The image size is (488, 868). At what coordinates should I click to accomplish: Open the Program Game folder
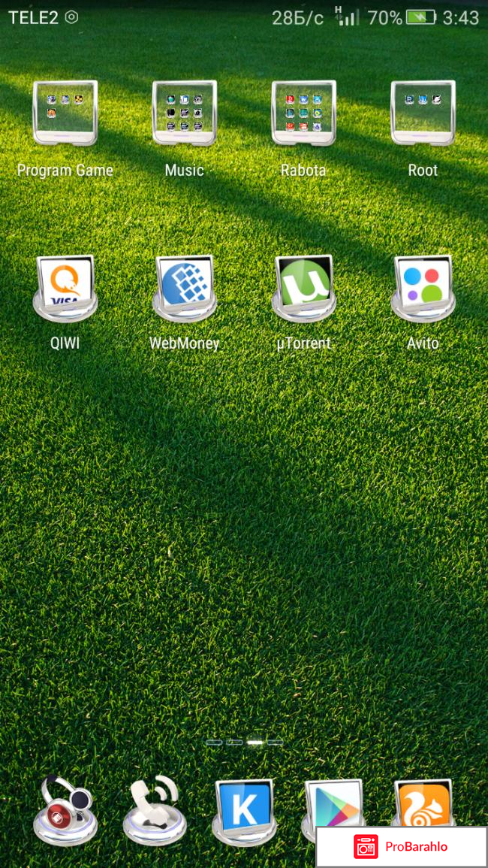65,113
